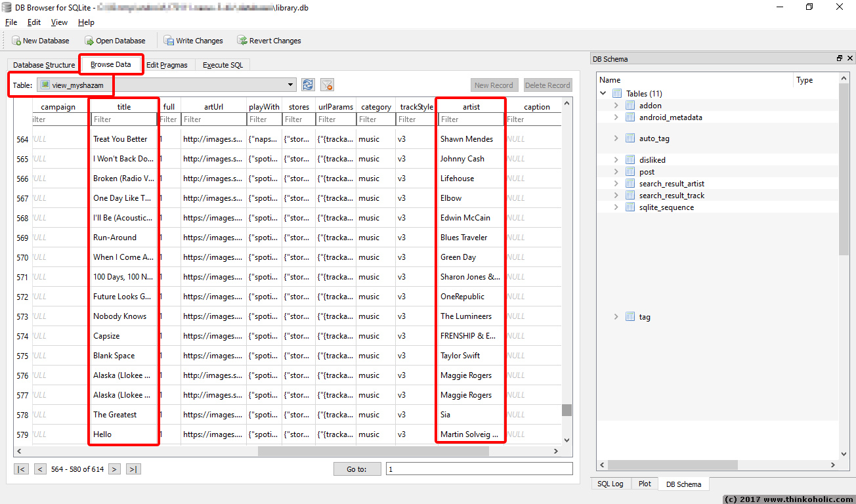Expand the tag table node

(x=616, y=317)
